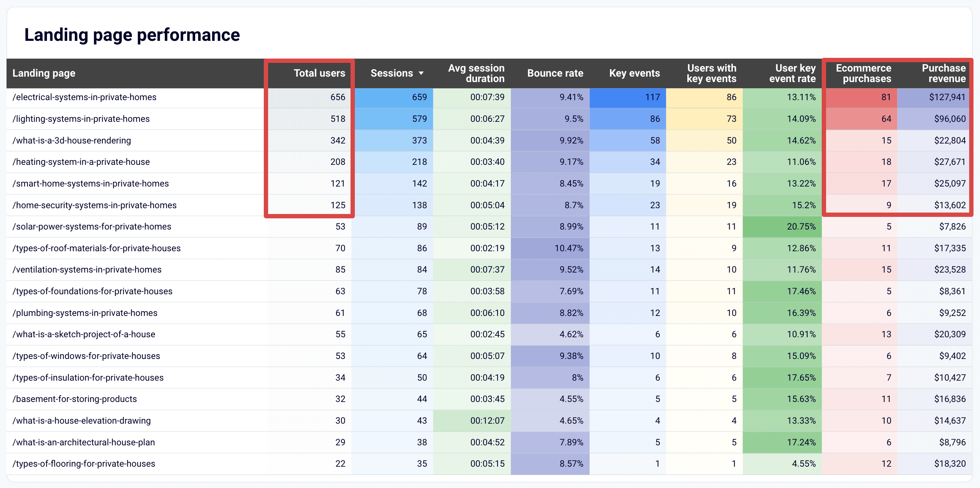Click Ecommerce purchases value 64
Viewport: 980px width, 488px height.
coord(886,119)
